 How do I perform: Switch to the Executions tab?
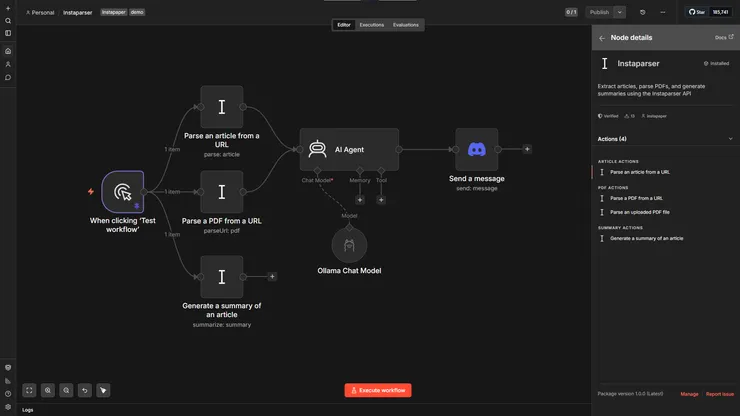pyautogui.click(x=371, y=25)
